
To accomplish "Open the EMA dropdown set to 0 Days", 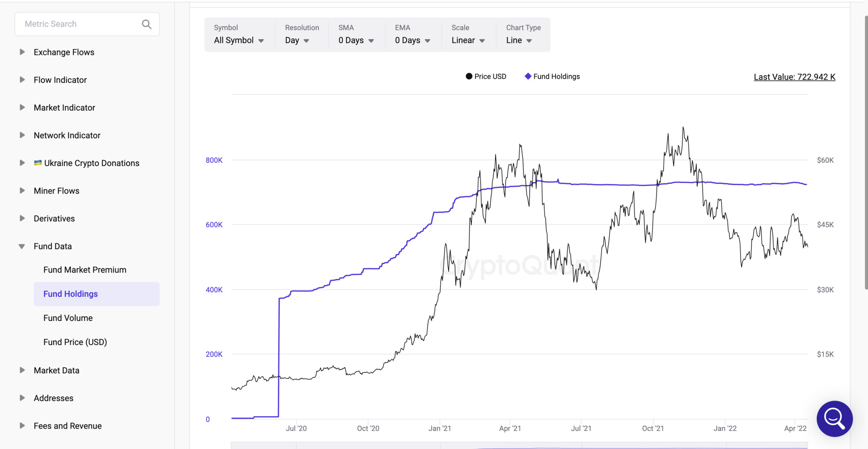I will pos(413,40).
